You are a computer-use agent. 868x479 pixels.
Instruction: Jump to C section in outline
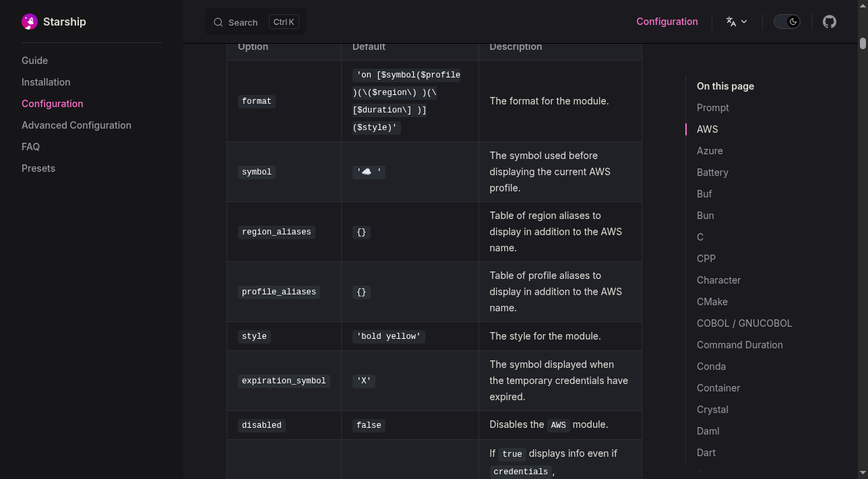700,237
